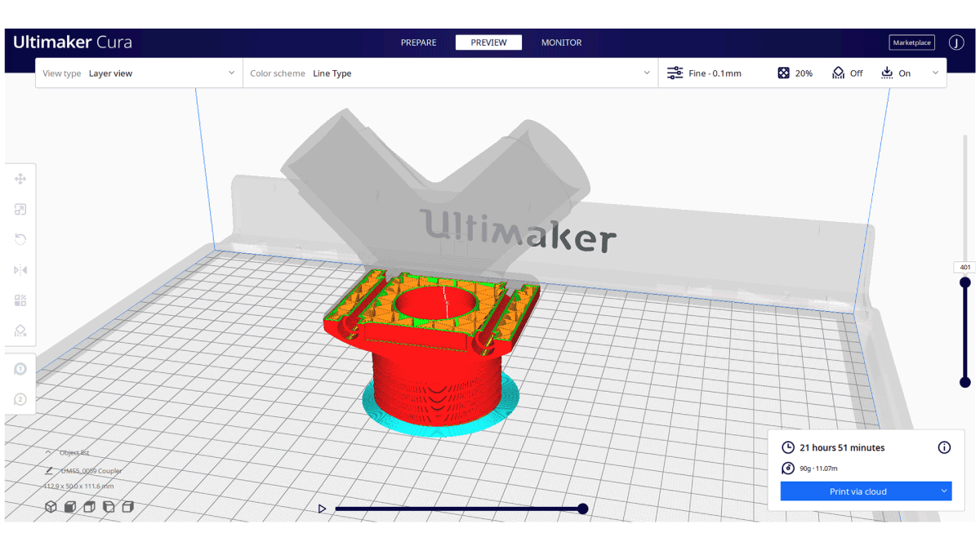This screenshot has height=551, width=980.
Task: Collapse the Object list panel
Action: 49,453
